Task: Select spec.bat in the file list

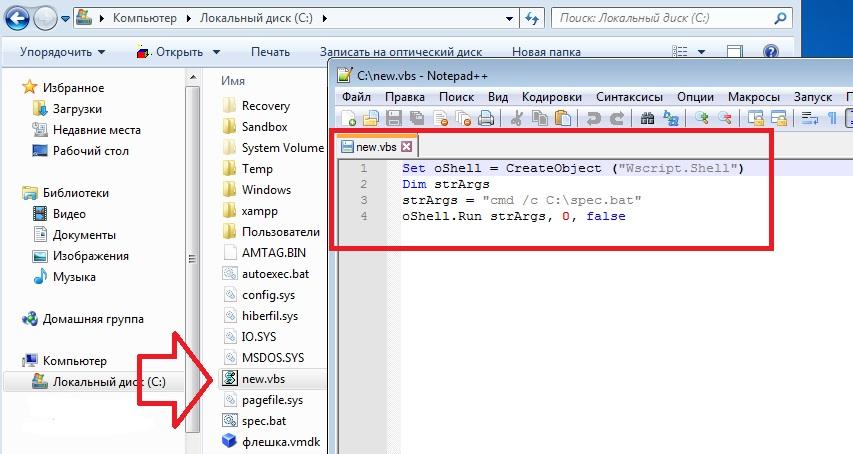Action: tap(265, 421)
